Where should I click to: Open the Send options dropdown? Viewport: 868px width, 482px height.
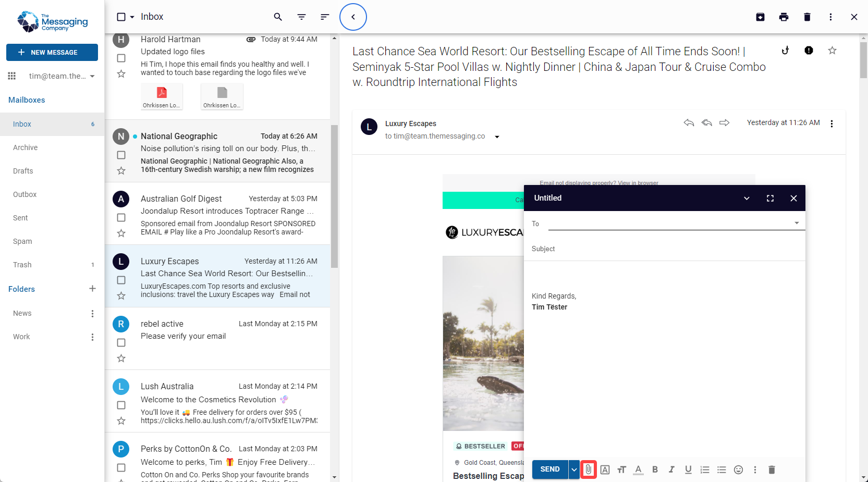pyautogui.click(x=573, y=469)
